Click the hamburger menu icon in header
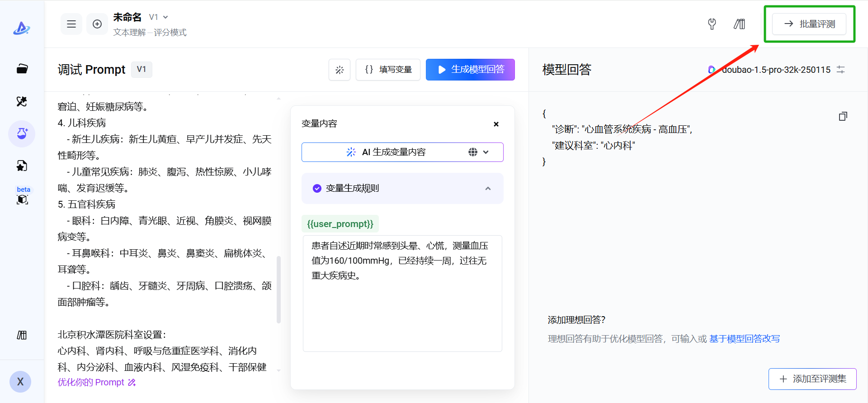 [x=71, y=24]
